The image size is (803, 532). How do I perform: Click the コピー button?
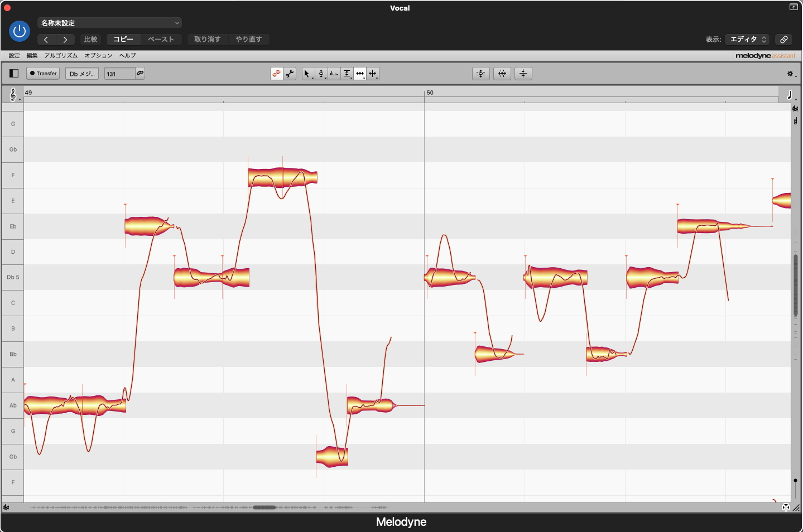[123, 40]
